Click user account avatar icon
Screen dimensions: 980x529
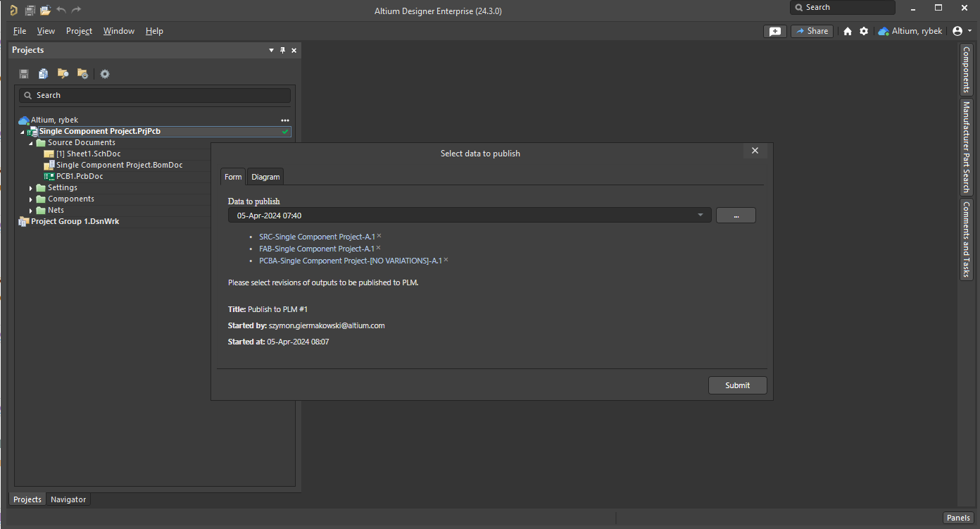pyautogui.click(x=957, y=31)
